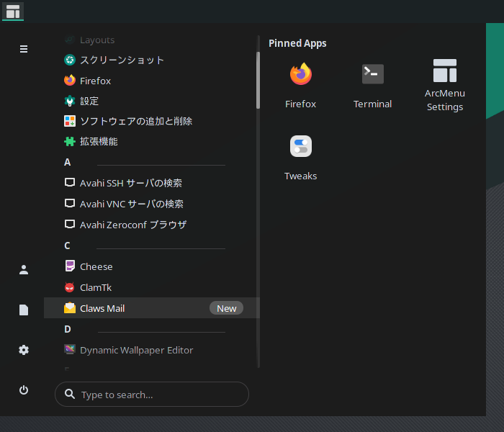This screenshot has width=504, height=432.
Task: Launch Cheese from the list
Action: pyautogui.click(x=151, y=266)
